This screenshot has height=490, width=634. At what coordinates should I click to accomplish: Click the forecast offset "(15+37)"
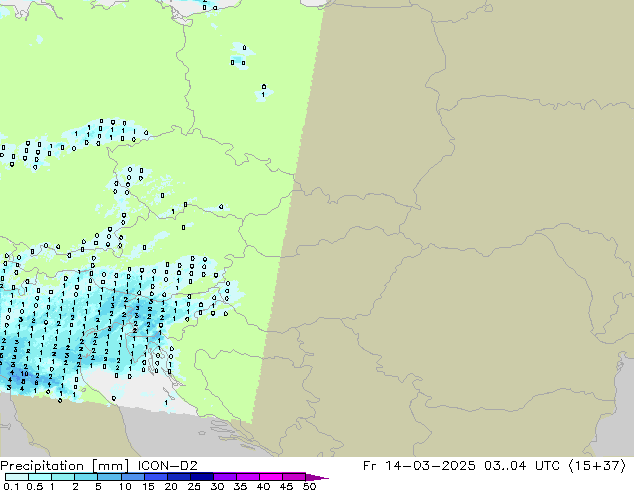597,466
